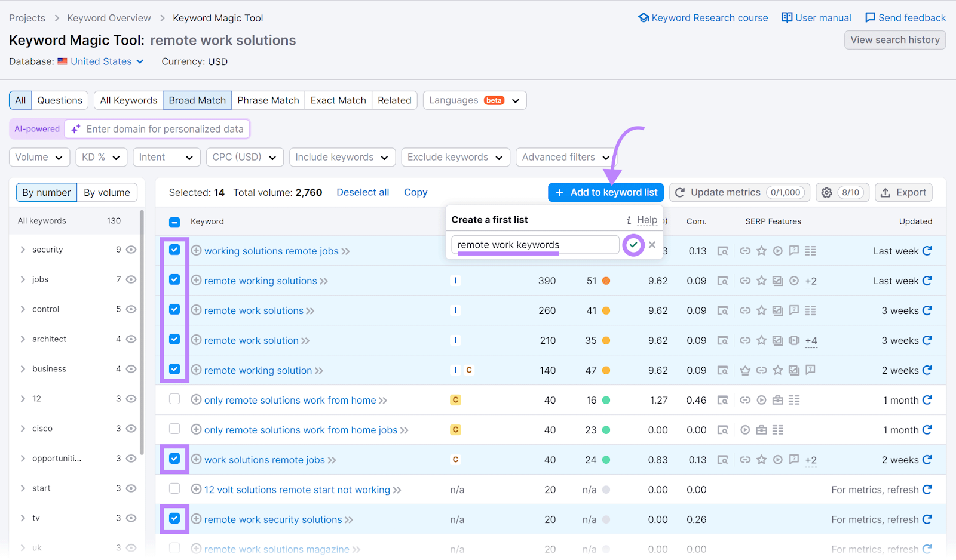
Task: Open the United States database dropdown
Action: click(x=100, y=61)
